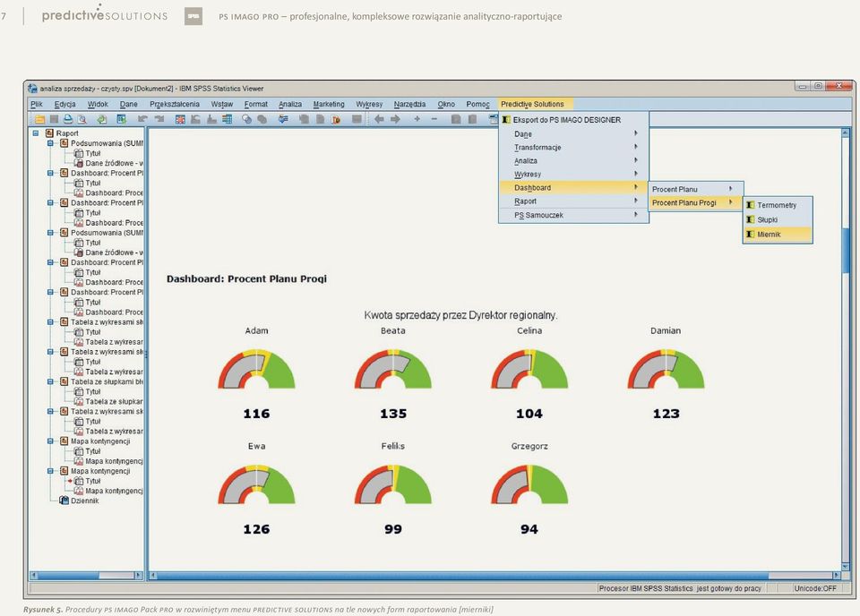Click the Raport root book icon
860x616 pixels.
coord(49,133)
